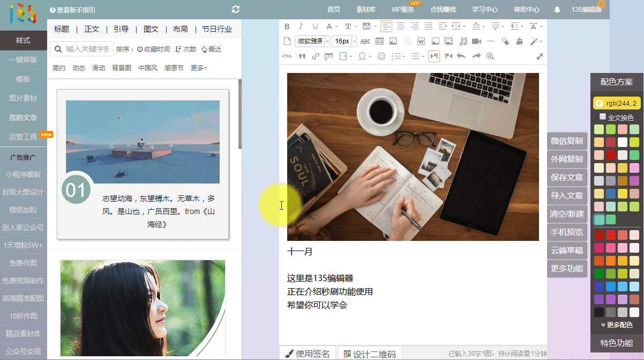The height and width of the screenshot is (360, 644).
Task: Enable the 全文换色 checkbox
Action: coord(603,117)
